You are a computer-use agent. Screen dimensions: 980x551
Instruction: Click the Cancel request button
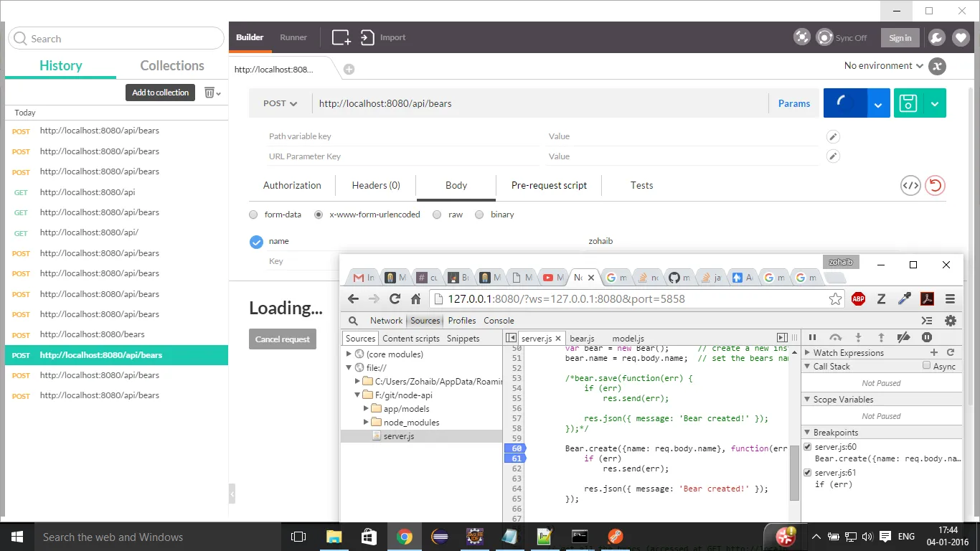(x=283, y=339)
